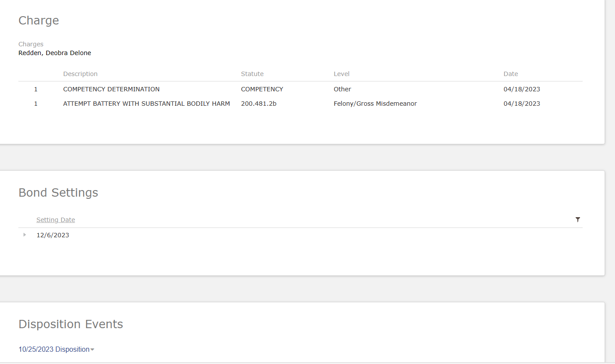
Task: Click the Statute column header
Action: coord(252,74)
